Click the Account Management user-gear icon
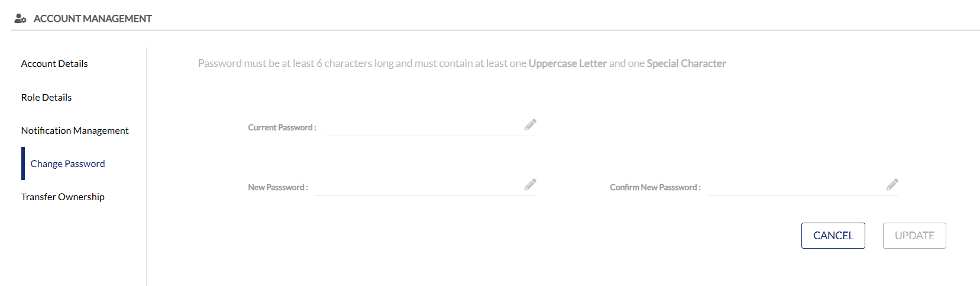The height and width of the screenshot is (286, 980). click(x=20, y=18)
